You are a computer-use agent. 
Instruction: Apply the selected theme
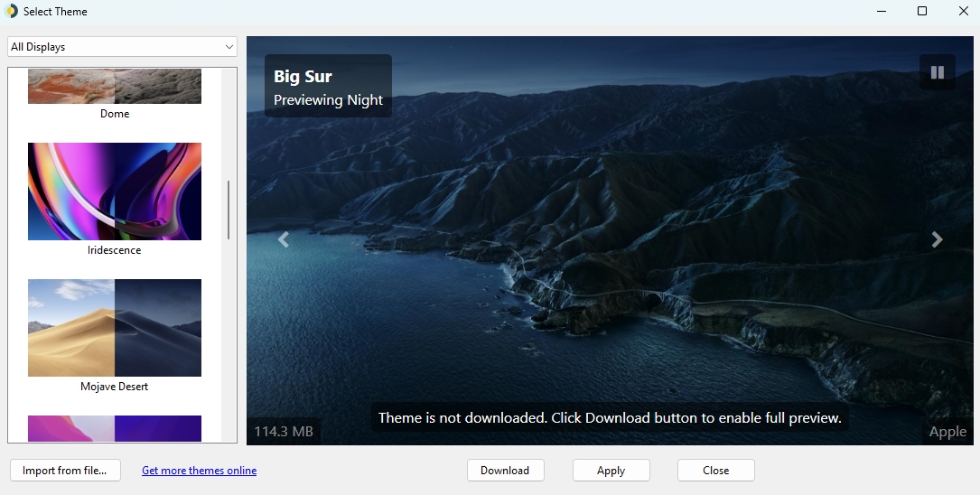point(611,471)
